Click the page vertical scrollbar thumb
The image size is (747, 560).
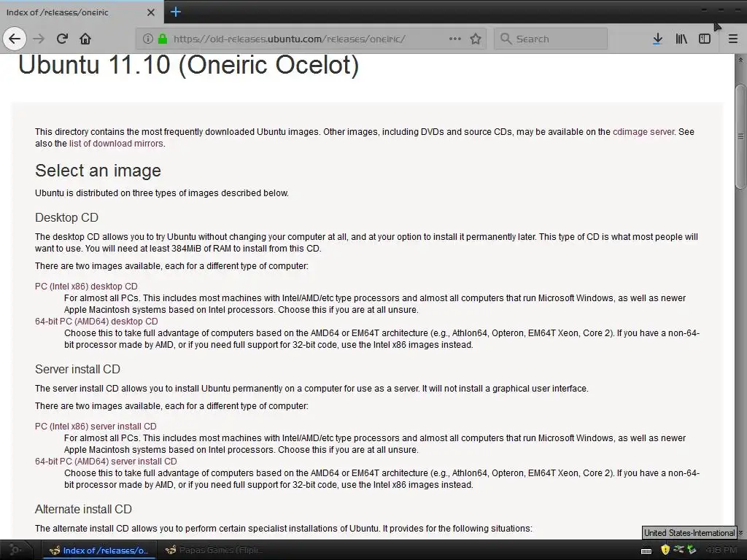(740, 136)
